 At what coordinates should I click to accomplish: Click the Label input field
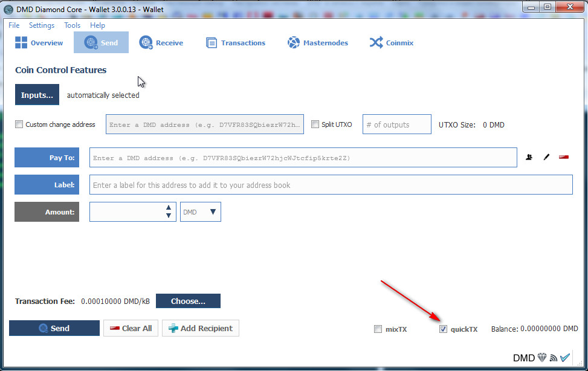point(331,184)
